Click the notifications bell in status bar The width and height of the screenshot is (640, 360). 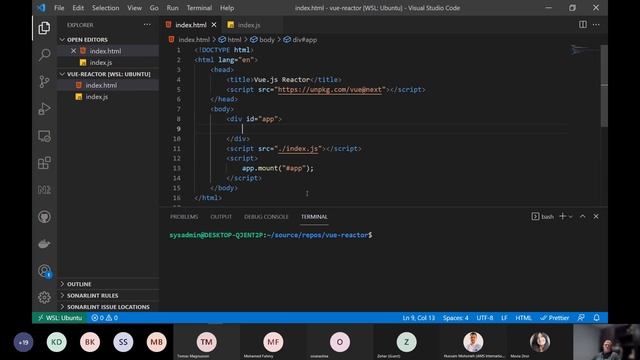click(596, 318)
